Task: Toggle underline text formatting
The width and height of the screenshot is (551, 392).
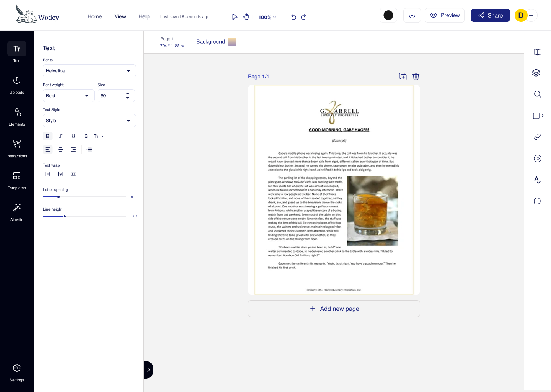Action: point(73,136)
